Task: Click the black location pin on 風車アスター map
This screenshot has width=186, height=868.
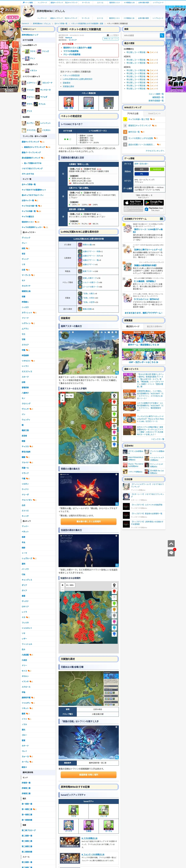Action: coord(114,396)
